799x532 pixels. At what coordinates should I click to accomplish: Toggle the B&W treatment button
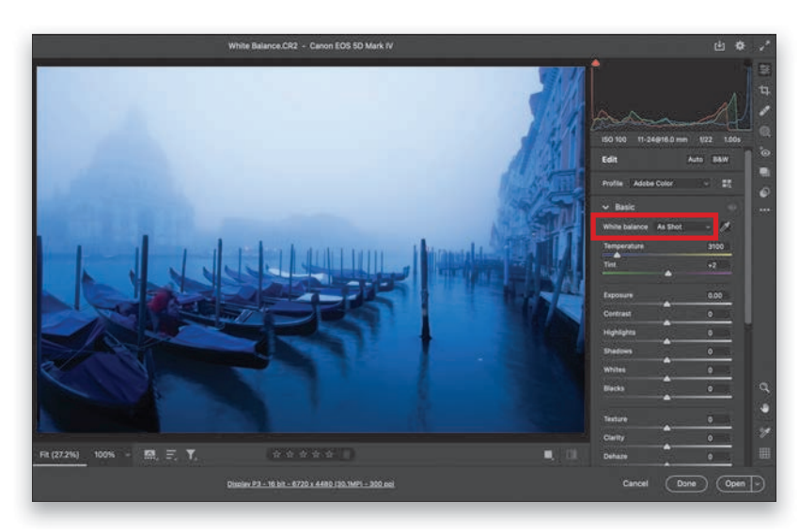[x=720, y=160]
